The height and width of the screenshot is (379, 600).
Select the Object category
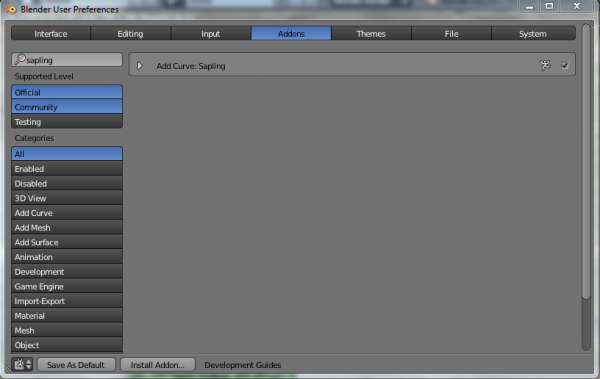point(67,345)
